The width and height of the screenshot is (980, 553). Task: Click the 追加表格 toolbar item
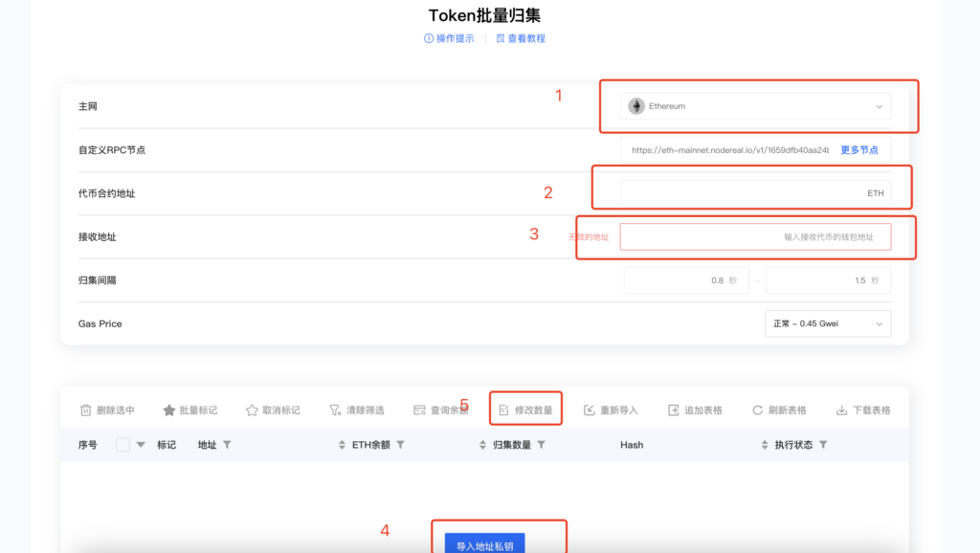695,409
